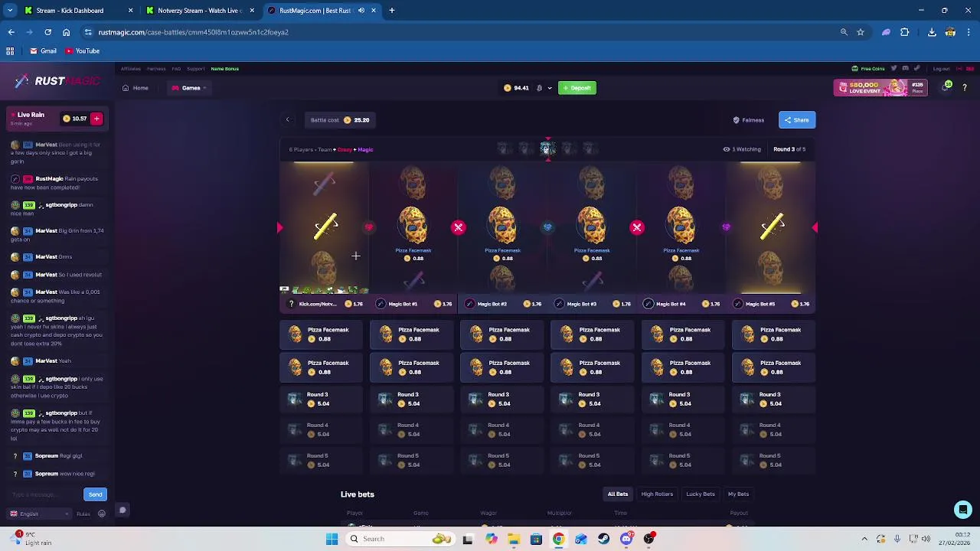Open Discord from the taskbar
Image resolution: width=980 pixels, height=551 pixels.
point(626,539)
